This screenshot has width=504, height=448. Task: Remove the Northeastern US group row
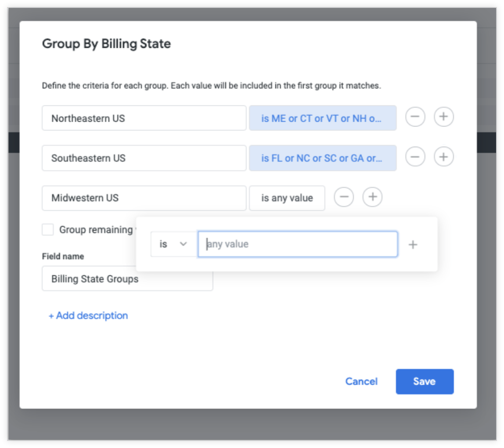click(415, 117)
